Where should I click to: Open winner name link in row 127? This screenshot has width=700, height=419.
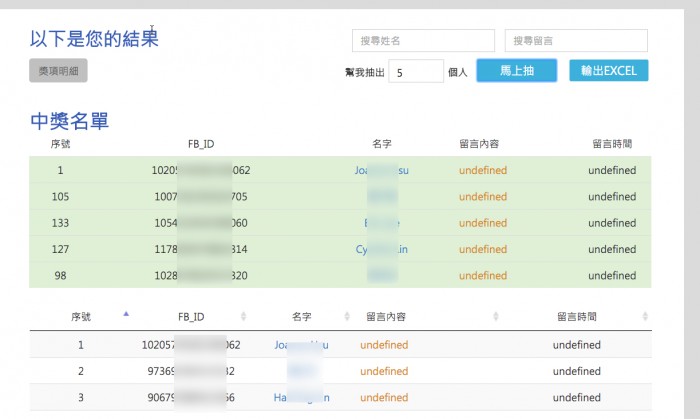tap(381, 249)
